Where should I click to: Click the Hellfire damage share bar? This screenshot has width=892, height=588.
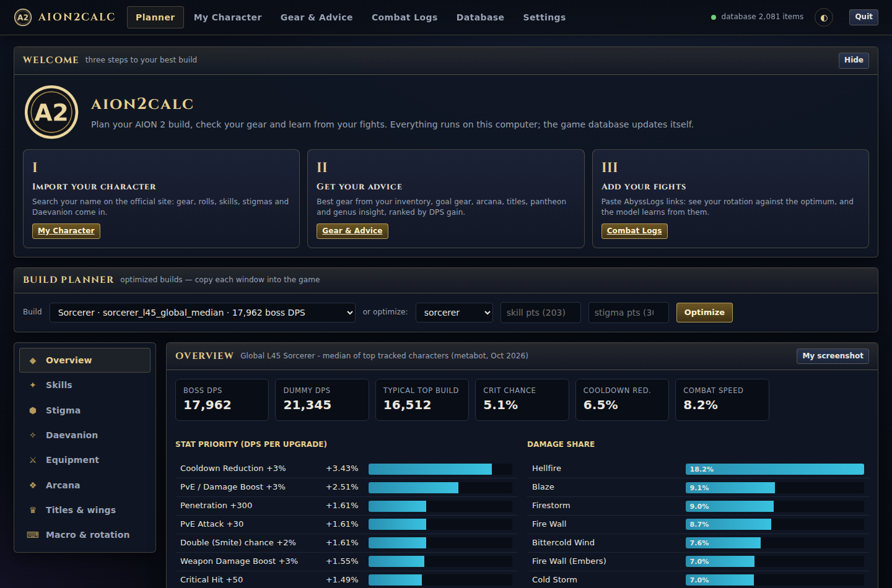[774, 469]
